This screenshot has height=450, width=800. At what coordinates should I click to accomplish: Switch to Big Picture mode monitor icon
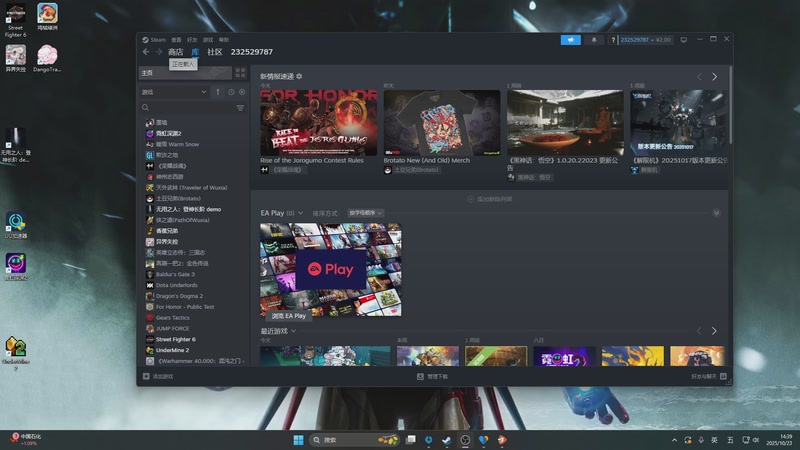[x=684, y=40]
